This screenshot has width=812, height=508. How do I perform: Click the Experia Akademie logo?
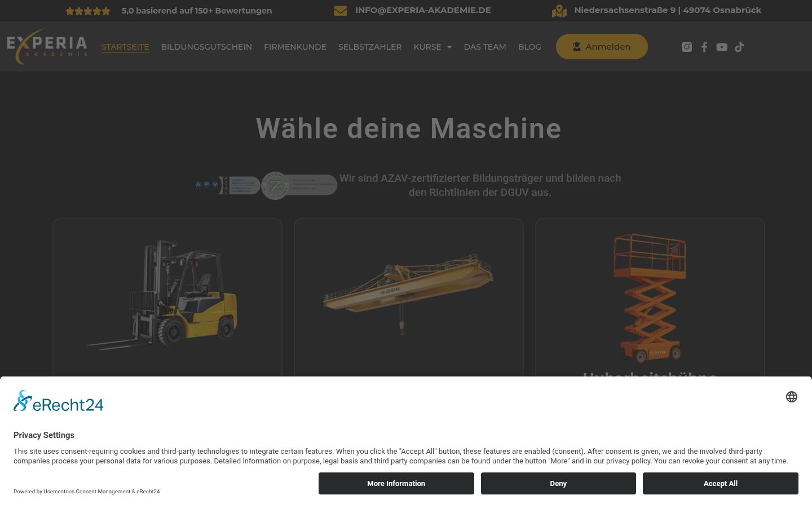tap(47, 47)
